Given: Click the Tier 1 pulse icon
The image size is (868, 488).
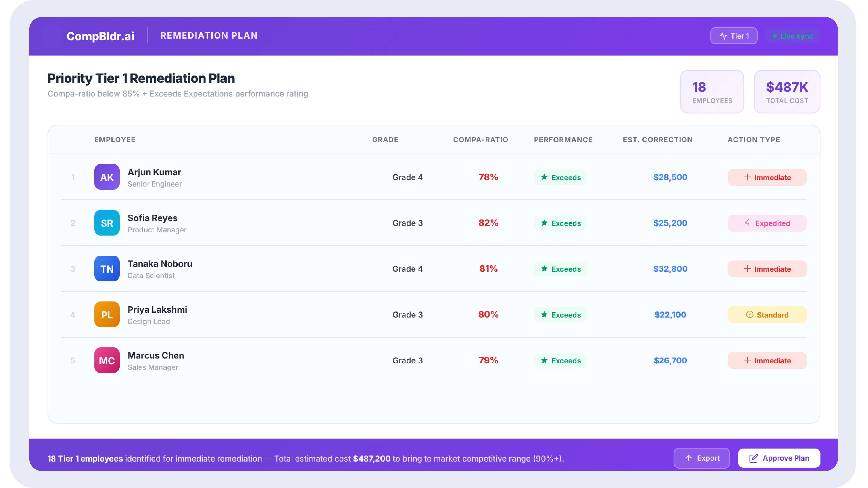Looking at the screenshot, I should click(723, 36).
